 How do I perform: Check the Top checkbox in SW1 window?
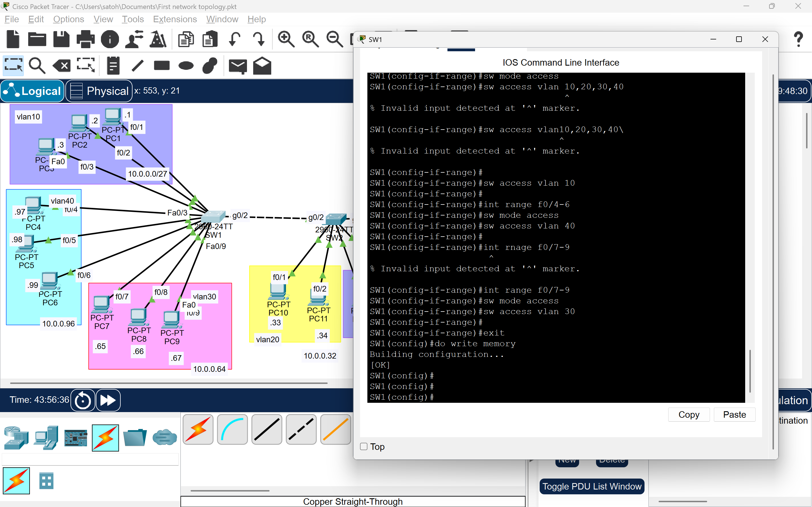pyautogui.click(x=364, y=447)
